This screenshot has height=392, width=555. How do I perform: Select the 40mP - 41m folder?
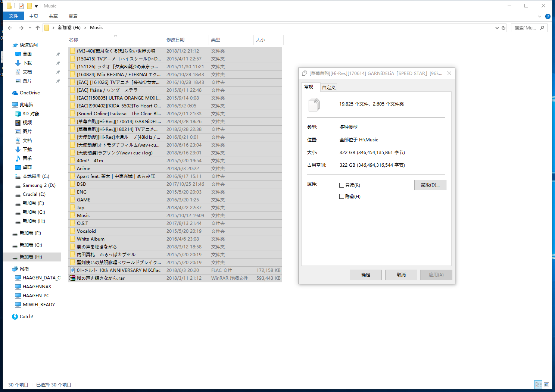(175, 160)
